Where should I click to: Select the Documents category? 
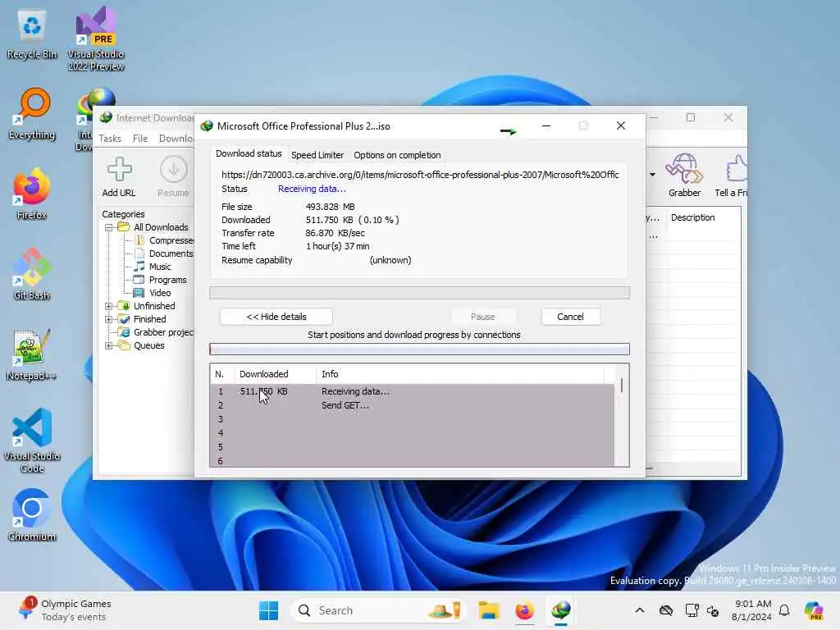click(164, 253)
